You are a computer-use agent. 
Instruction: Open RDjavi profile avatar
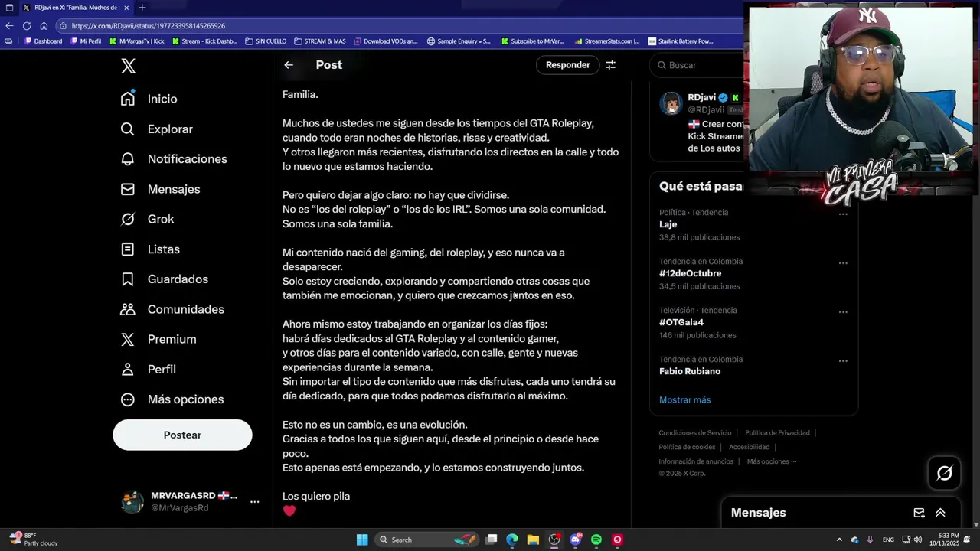point(671,104)
